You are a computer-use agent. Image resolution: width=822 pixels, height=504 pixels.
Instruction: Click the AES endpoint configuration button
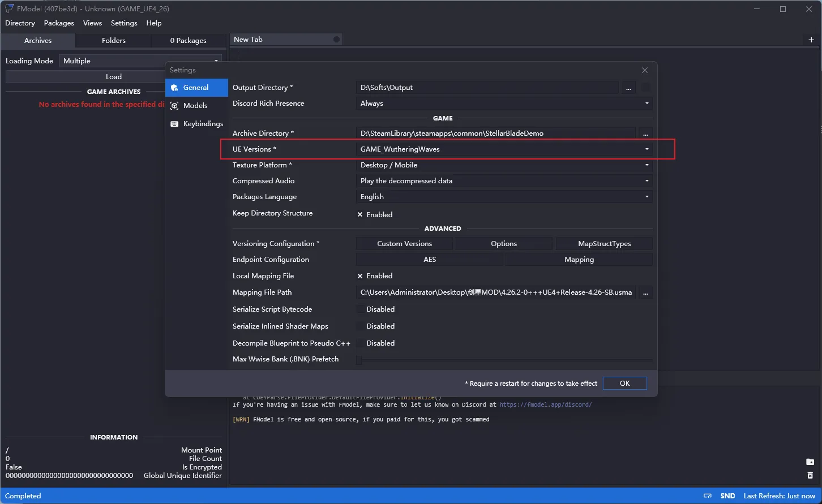(430, 260)
